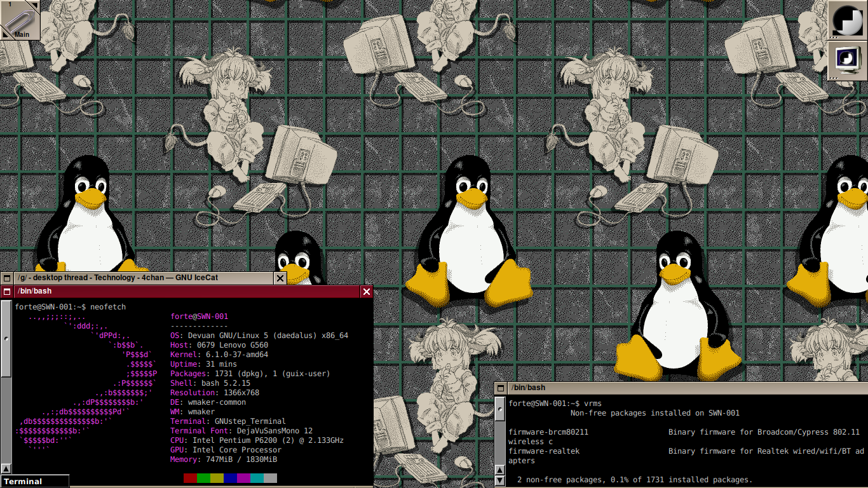868x488 pixels.
Task: Click the 'firmware-brcm80211' package name
Action: (x=549, y=432)
